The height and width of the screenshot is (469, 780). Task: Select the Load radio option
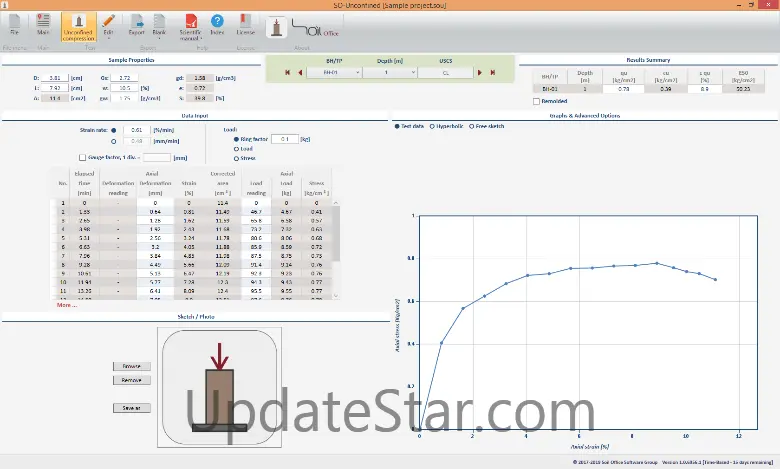pyautogui.click(x=236, y=149)
